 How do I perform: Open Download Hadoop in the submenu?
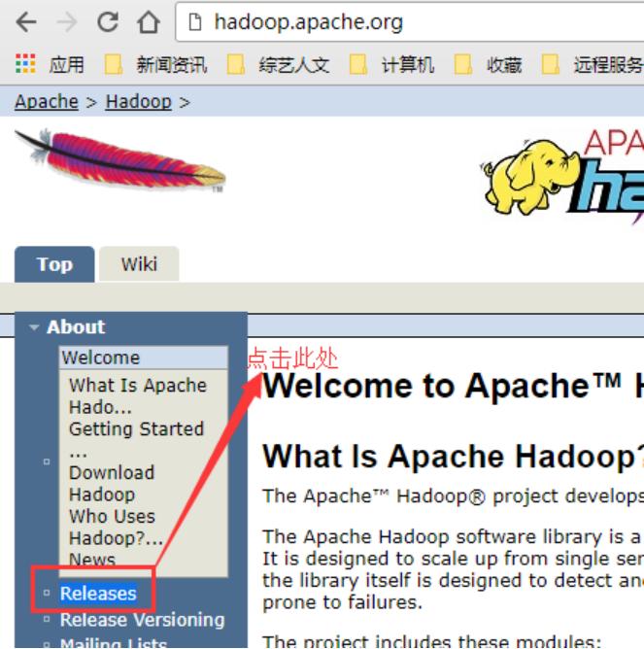tap(112, 484)
